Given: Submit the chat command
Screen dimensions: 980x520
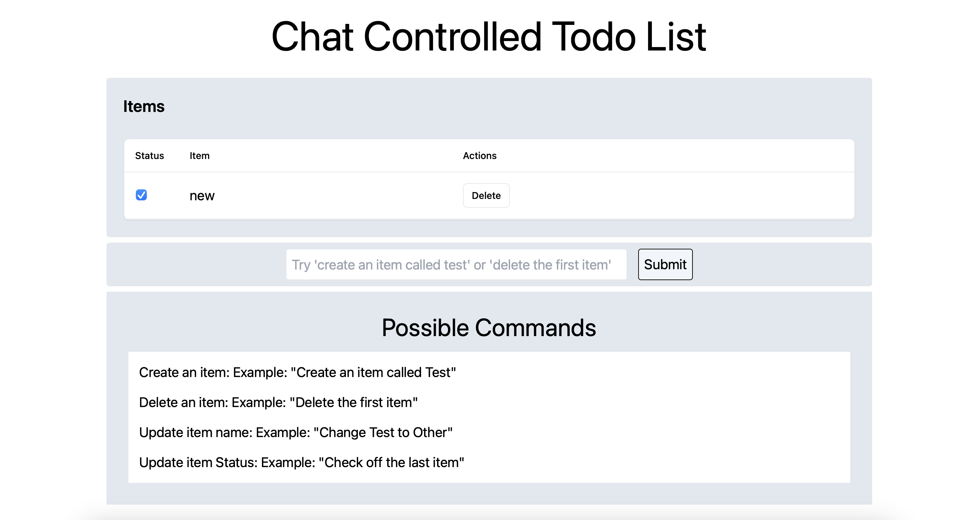Looking at the screenshot, I should [x=665, y=264].
